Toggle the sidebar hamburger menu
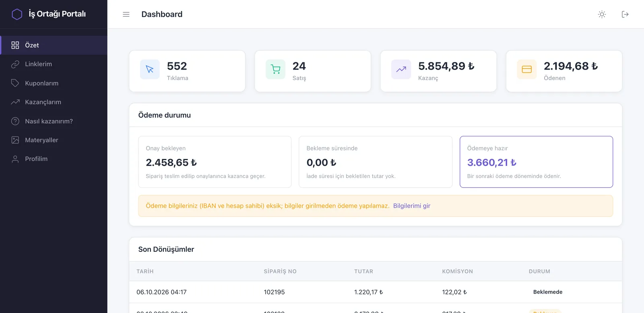 point(126,14)
